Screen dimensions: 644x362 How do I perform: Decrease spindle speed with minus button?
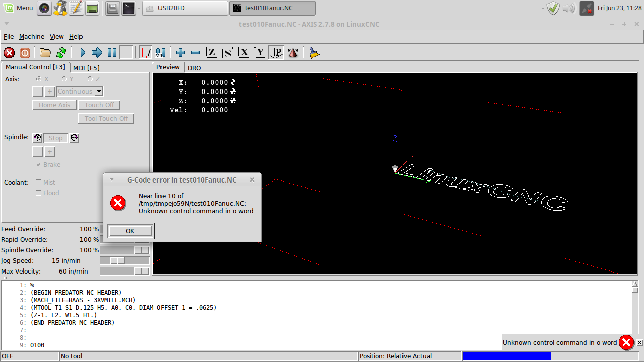click(x=38, y=152)
